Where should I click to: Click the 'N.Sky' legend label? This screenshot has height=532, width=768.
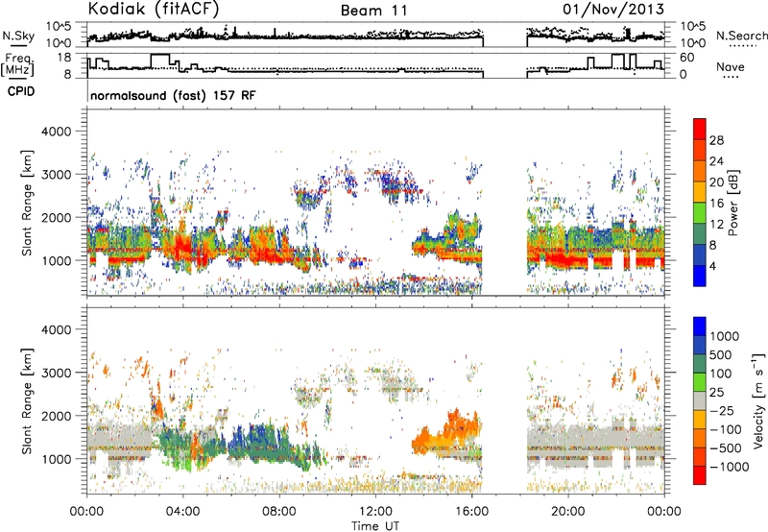pyautogui.click(x=18, y=36)
